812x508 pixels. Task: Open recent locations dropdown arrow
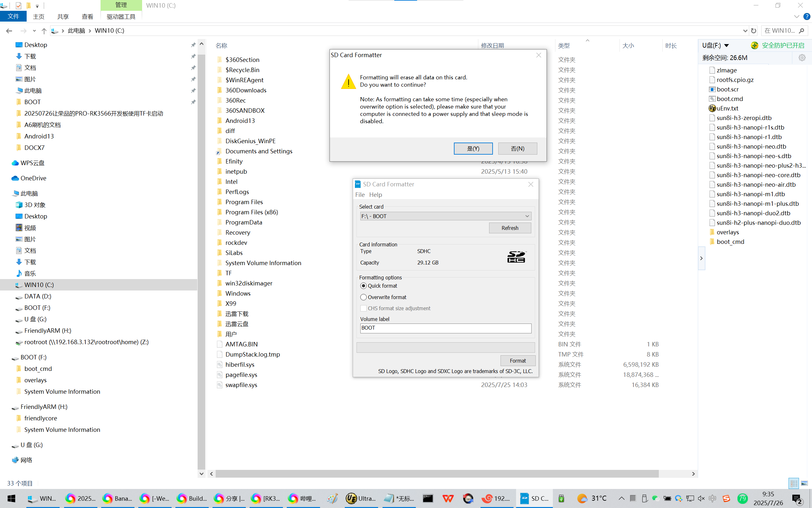coord(34,30)
